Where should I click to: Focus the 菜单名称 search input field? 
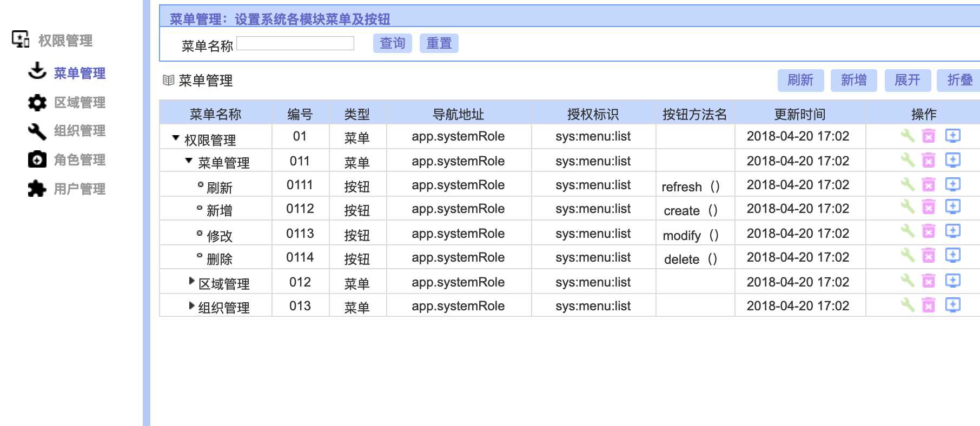pos(295,43)
